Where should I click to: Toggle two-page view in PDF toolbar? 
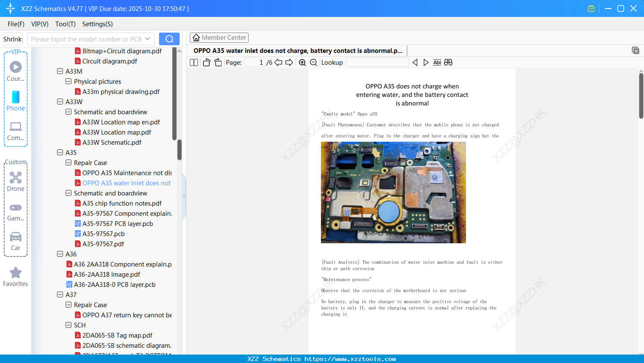194,62
